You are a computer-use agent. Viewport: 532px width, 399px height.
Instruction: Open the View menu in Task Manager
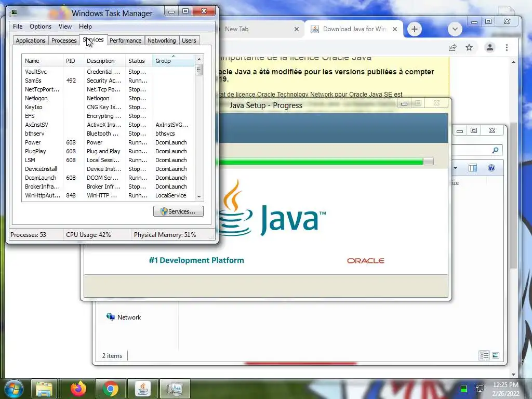pyautogui.click(x=65, y=26)
